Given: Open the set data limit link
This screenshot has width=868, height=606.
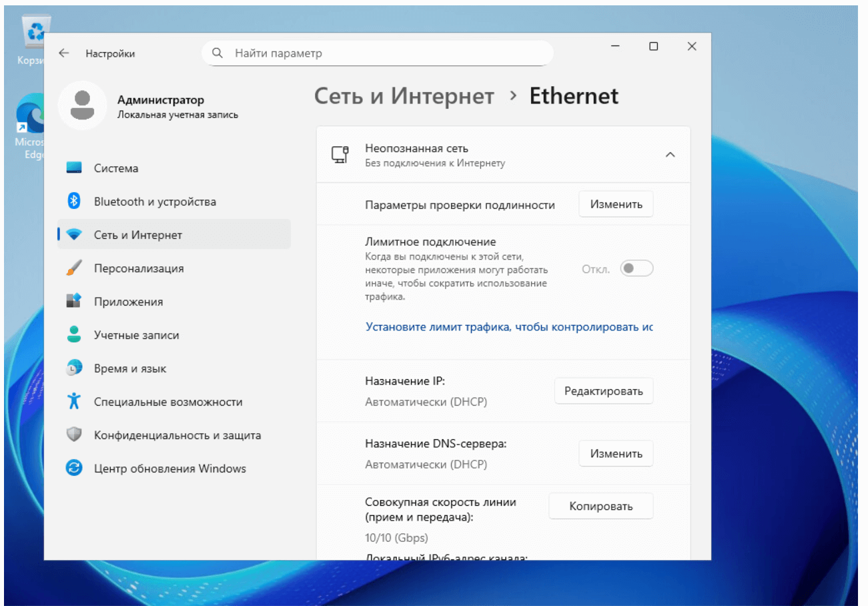Looking at the screenshot, I should tap(508, 327).
